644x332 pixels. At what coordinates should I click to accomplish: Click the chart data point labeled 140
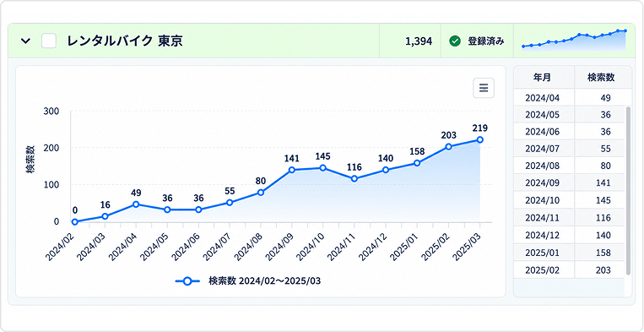click(386, 170)
